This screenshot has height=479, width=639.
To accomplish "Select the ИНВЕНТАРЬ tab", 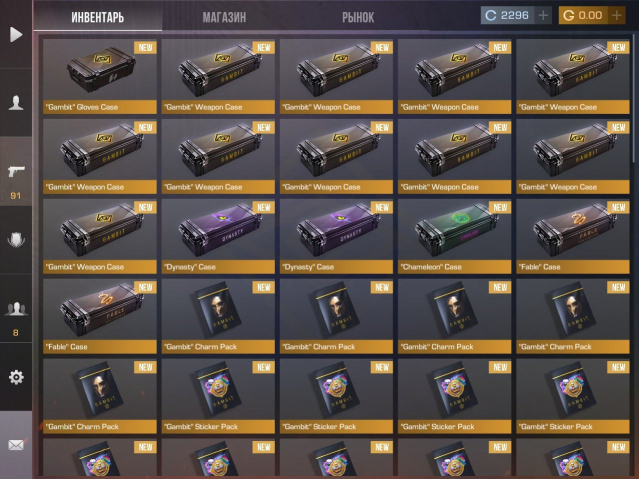I will [97, 17].
